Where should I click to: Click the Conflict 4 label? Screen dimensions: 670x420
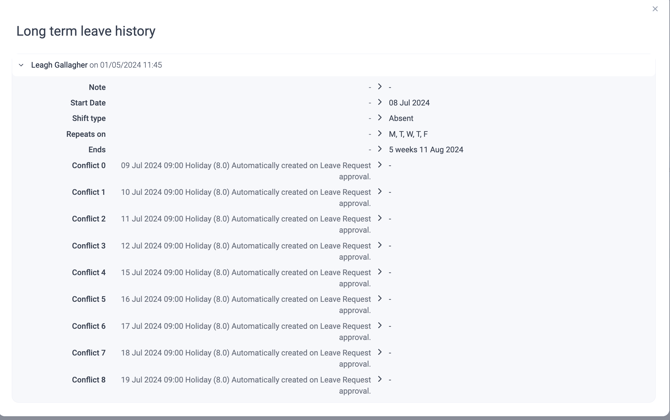point(88,272)
